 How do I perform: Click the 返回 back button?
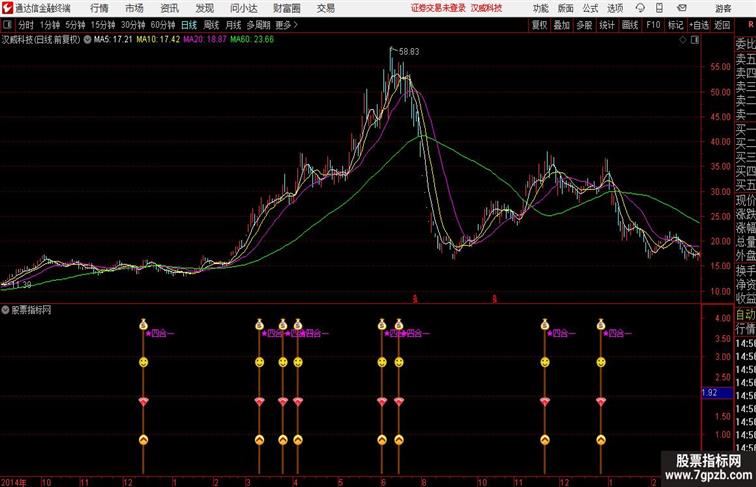point(722,25)
